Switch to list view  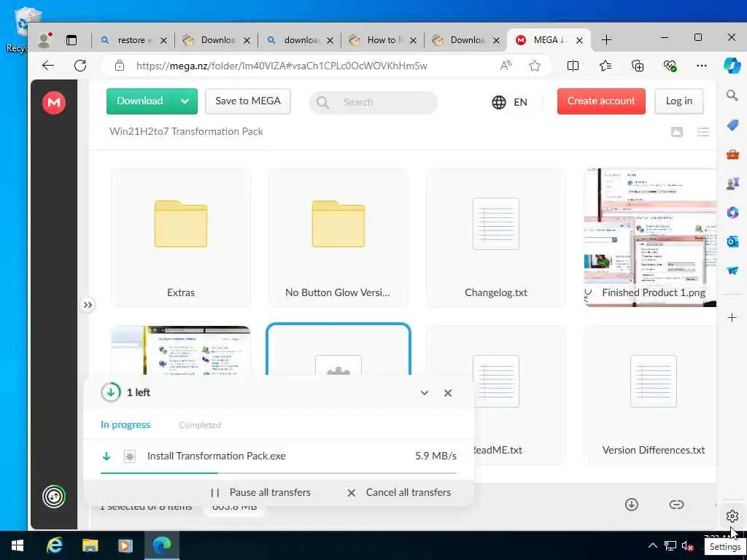pyautogui.click(x=703, y=132)
